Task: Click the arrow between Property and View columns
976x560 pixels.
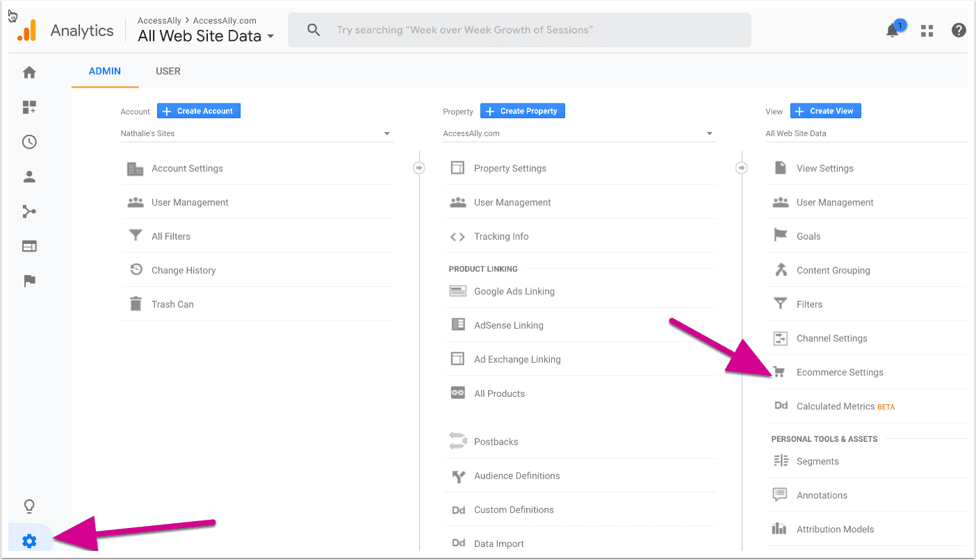Action: [x=741, y=167]
